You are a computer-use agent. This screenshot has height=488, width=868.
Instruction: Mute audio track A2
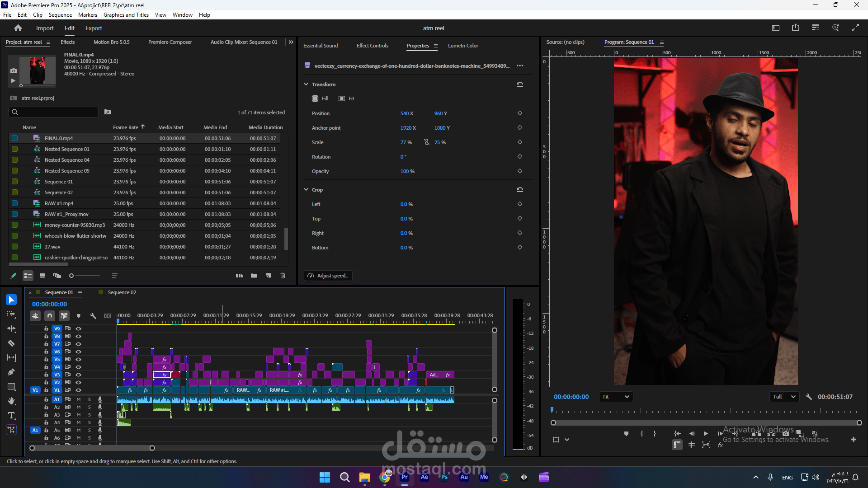(78, 407)
